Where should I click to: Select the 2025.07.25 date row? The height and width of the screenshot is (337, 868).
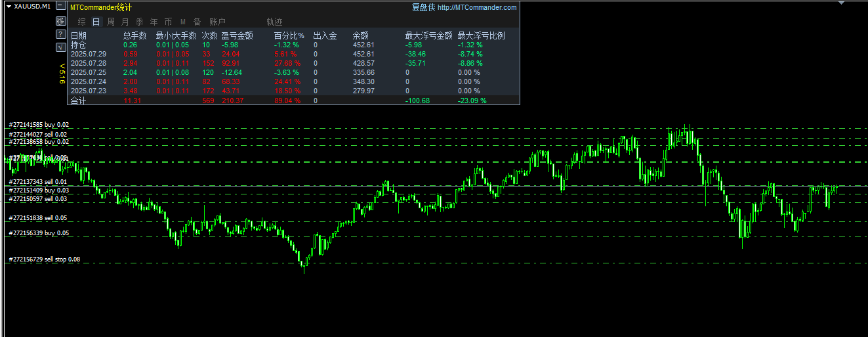pos(88,72)
